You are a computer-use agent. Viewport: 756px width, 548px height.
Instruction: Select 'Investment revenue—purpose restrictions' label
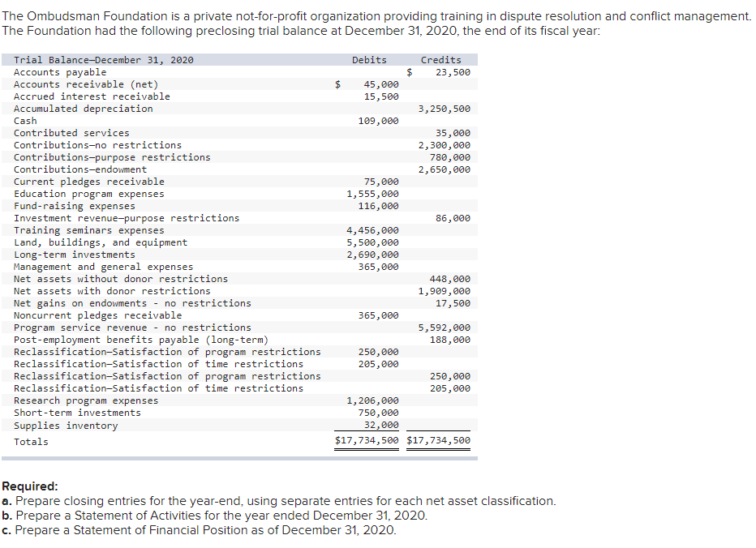pyautogui.click(x=127, y=218)
